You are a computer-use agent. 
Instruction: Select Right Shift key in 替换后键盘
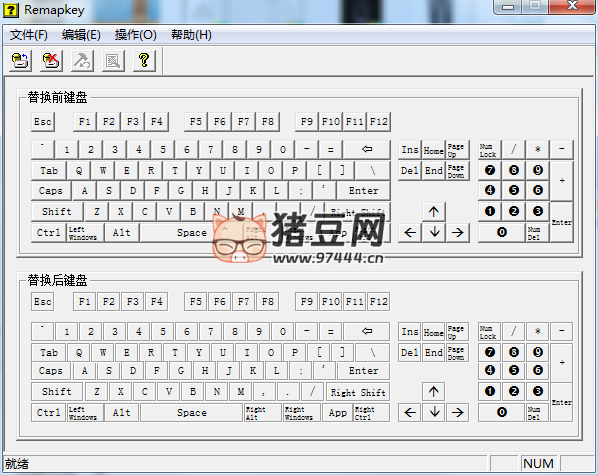click(358, 392)
